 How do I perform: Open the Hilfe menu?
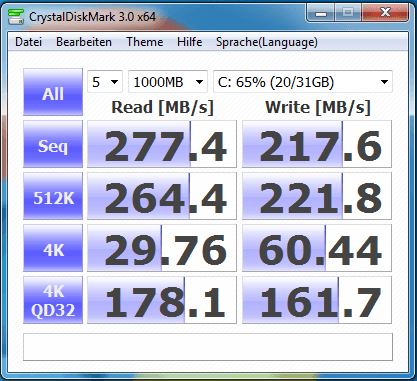tap(189, 42)
